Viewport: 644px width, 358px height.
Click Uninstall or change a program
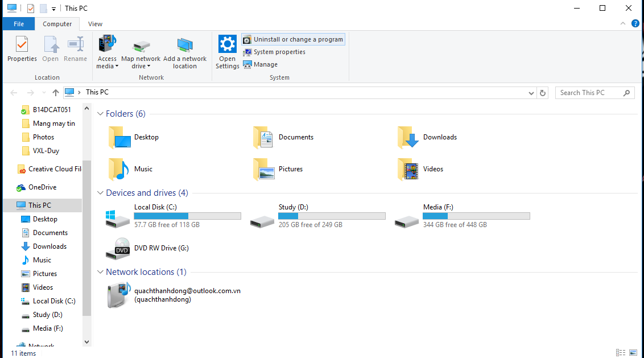[293, 39]
